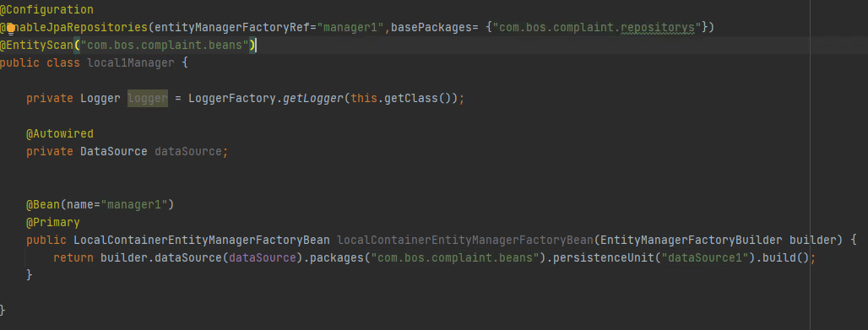The width and height of the screenshot is (868, 330).
Task: Click the @EntityScan annotation
Action: click(x=36, y=45)
